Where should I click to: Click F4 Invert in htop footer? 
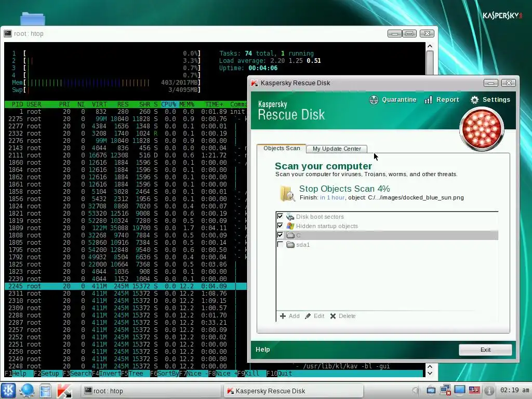pyautogui.click(x=107, y=373)
